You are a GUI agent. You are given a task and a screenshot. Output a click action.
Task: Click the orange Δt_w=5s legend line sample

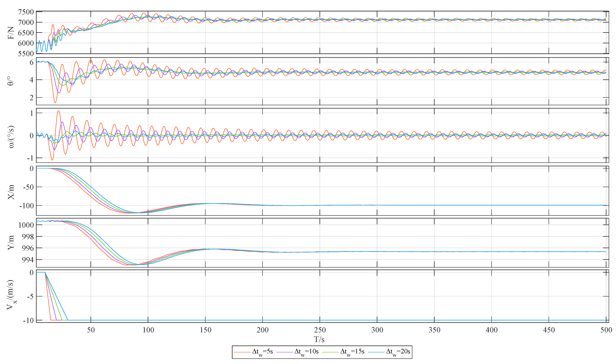pyautogui.click(x=242, y=352)
